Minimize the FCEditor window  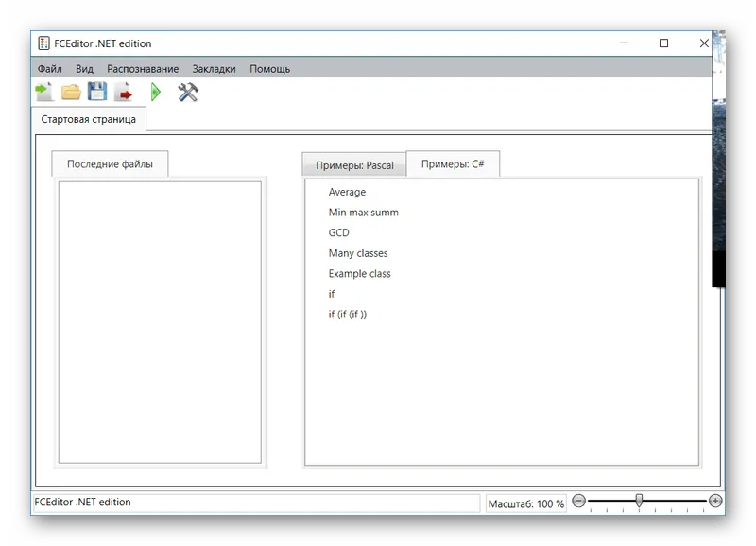point(624,43)
